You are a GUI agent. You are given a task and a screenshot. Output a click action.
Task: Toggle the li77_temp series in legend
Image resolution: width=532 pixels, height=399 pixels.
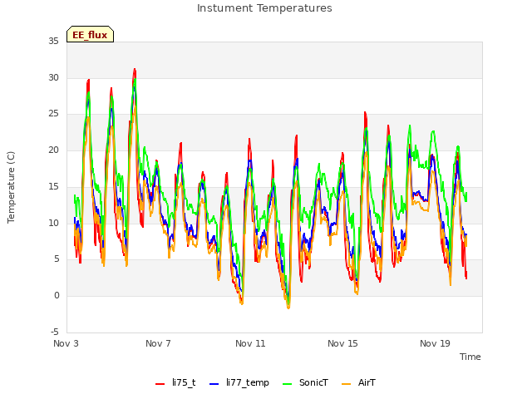pyautogui.click(x=239, y=382)
